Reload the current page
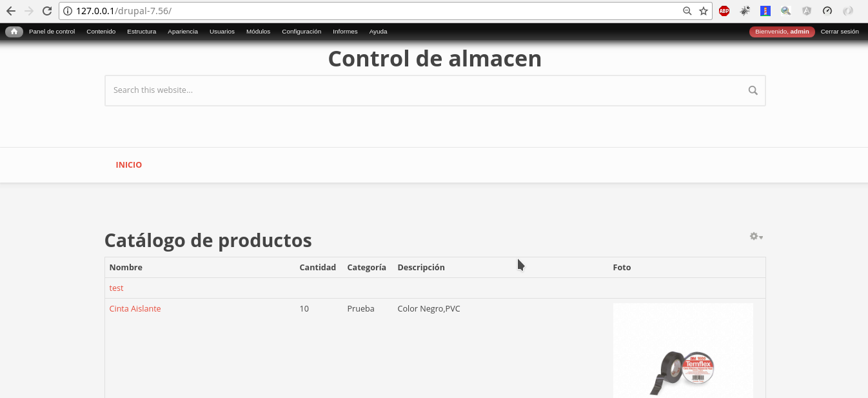Viewport: 868px width, 398px height. (46, 11)
